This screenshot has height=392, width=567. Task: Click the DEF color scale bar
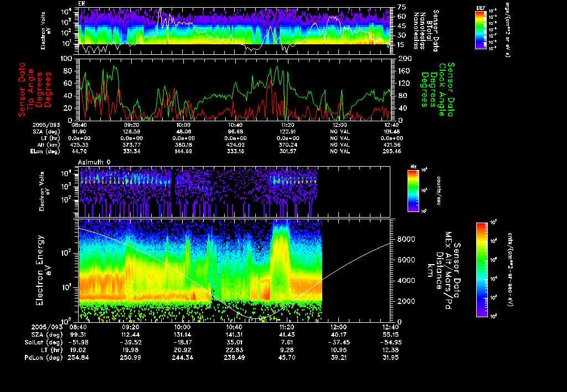(481, 30)
